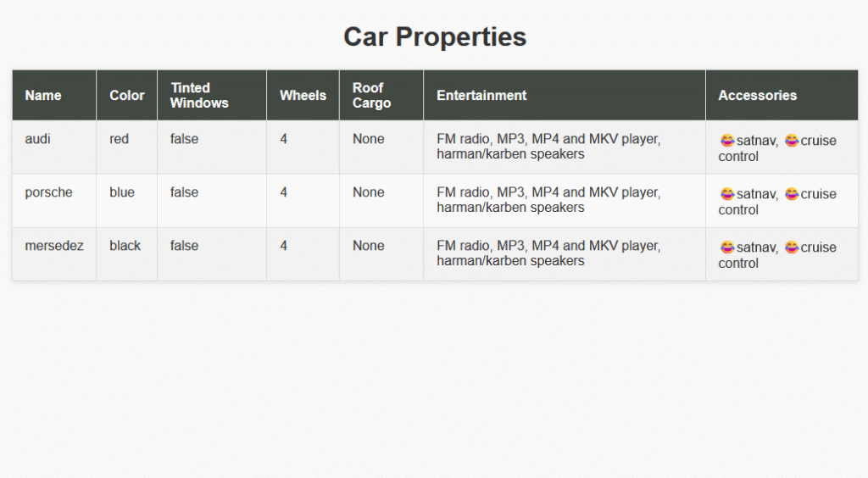Screen dimensions: 868x478
Task: Click the Name column header
Action: tap(43, 96)
